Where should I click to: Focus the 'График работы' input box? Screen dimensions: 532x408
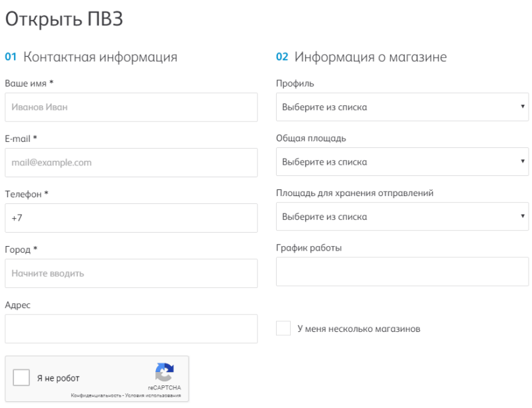[x=402, y=272]
